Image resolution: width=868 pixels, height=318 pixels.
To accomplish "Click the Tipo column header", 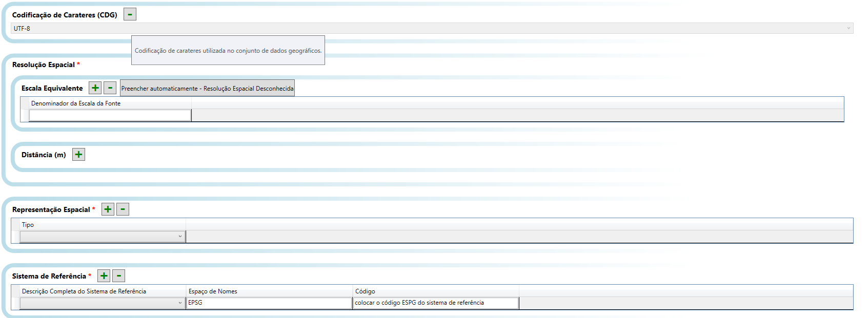I will [28, 225].
